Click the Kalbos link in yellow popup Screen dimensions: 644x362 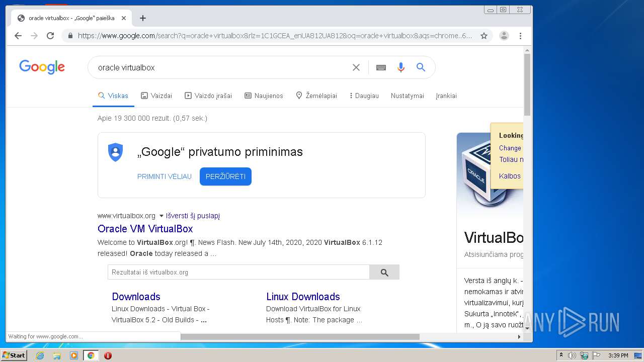510,176
